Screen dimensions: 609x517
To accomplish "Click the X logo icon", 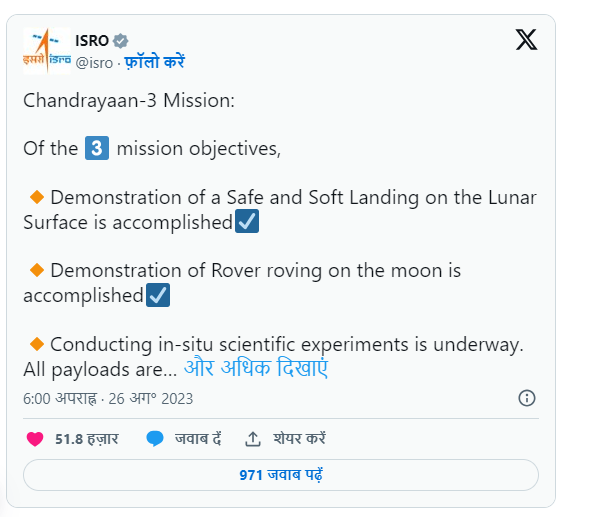I will coord(526,39).
